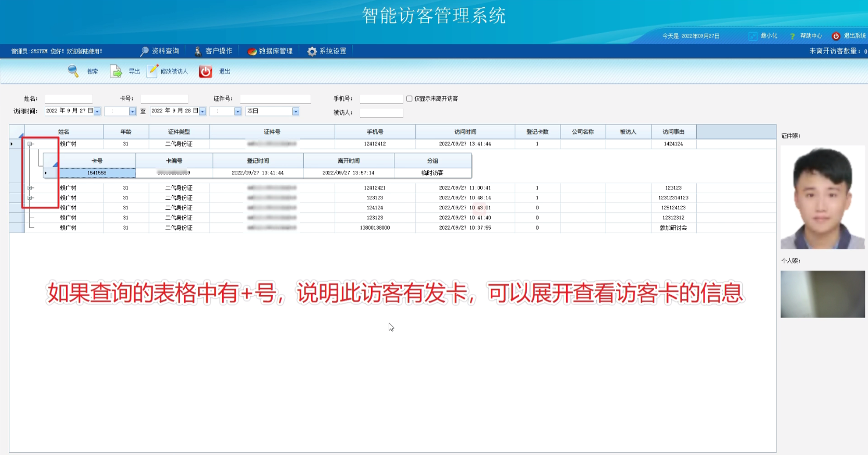Open the start date 2022年9月27日 picker arrow
868x455 pixels.
click(x=97, y=111)
